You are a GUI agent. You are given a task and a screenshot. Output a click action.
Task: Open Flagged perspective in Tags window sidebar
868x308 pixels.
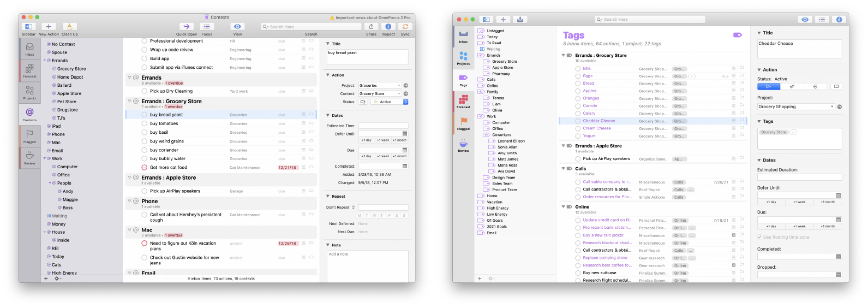click(463, 123)
